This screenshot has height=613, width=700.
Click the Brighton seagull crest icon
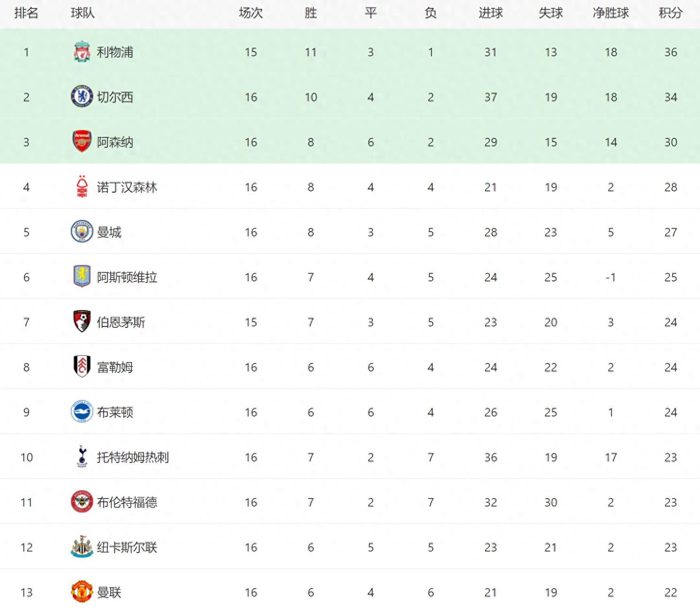[82, 412]
